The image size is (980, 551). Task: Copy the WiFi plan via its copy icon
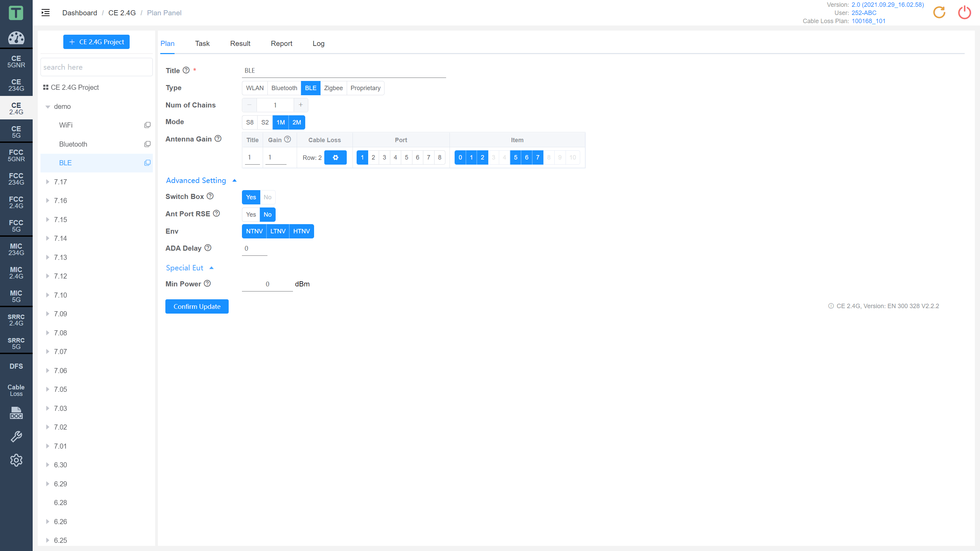[x=147, y=125]
